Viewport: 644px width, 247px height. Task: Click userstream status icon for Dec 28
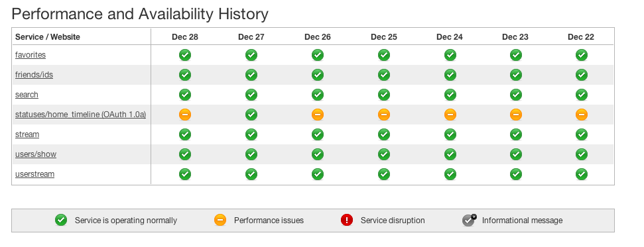pos(185,174)
